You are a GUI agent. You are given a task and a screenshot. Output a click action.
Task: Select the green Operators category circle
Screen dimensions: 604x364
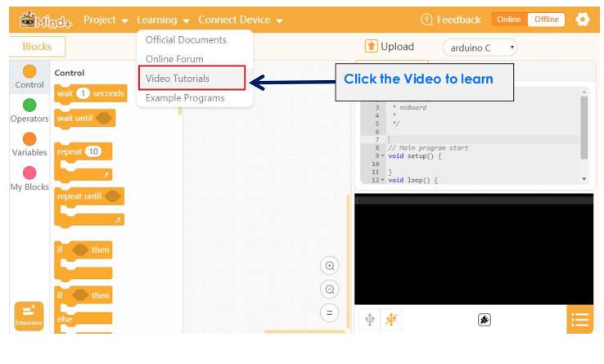[29, 105]
